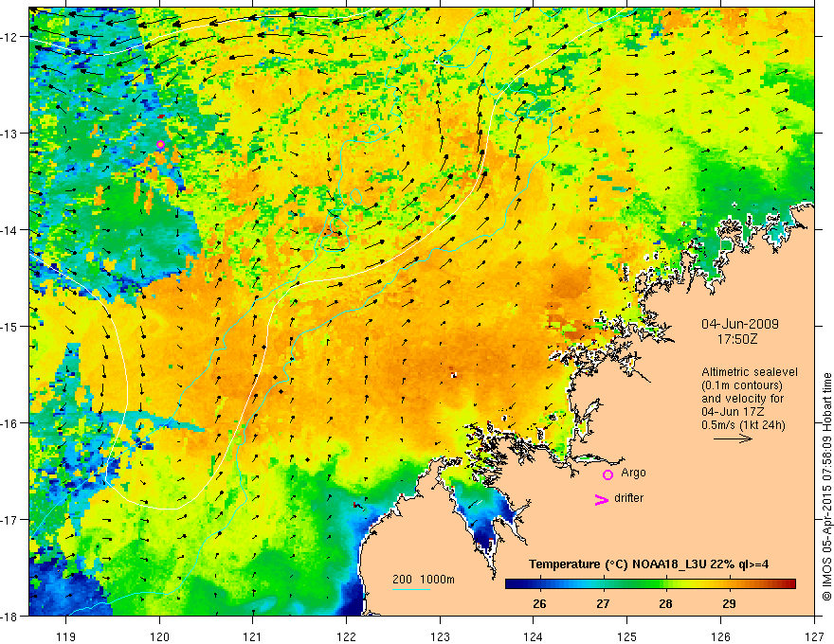Click latitude axis label -17
Screen dimensions: 834x644
[10, 520]
